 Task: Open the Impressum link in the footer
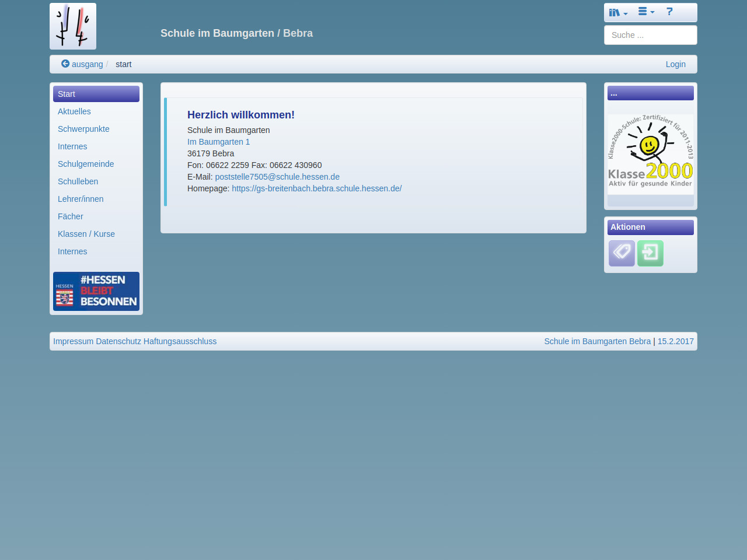[73, 341]
